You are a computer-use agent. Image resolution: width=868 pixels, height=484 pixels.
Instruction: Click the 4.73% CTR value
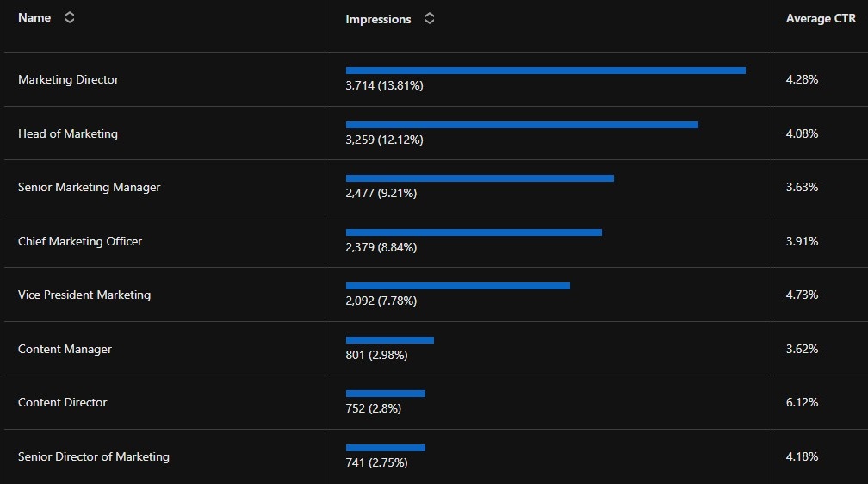[802, 295]
